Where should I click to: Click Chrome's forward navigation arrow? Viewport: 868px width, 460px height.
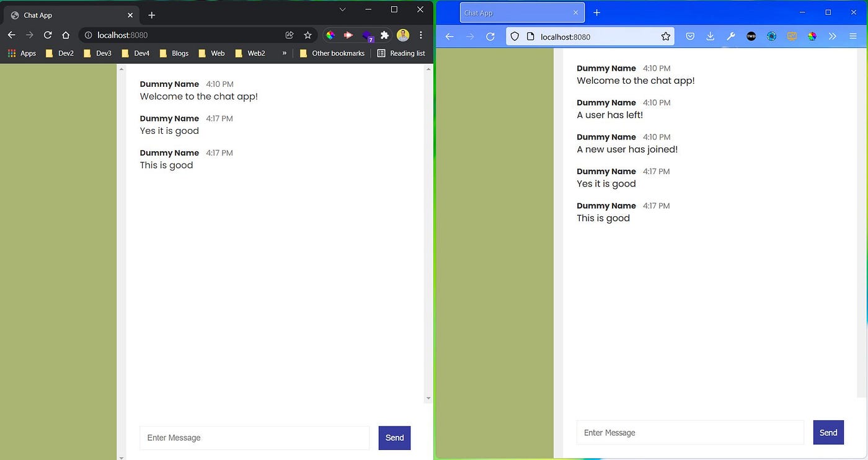(30, 35)
